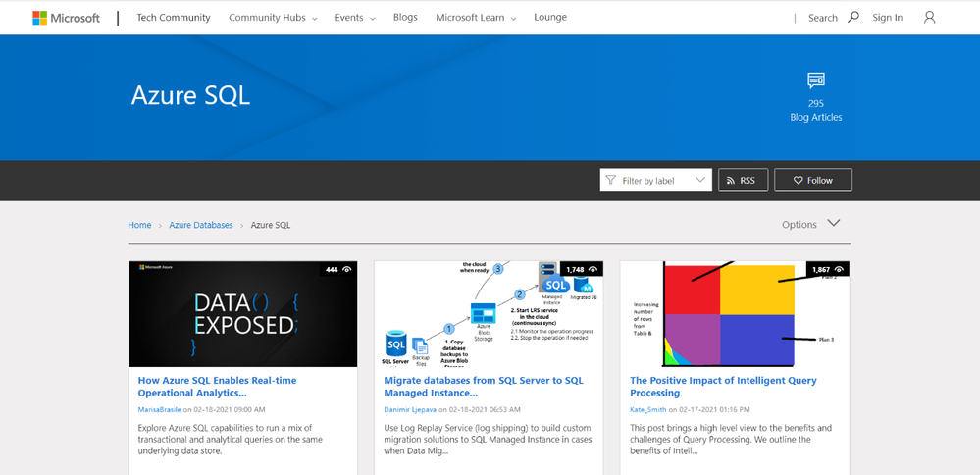This screenshot has width=980, height=475.
Task: Open search with magnifying glass icon
Action: pyautogui.click(x=853, y=18)
